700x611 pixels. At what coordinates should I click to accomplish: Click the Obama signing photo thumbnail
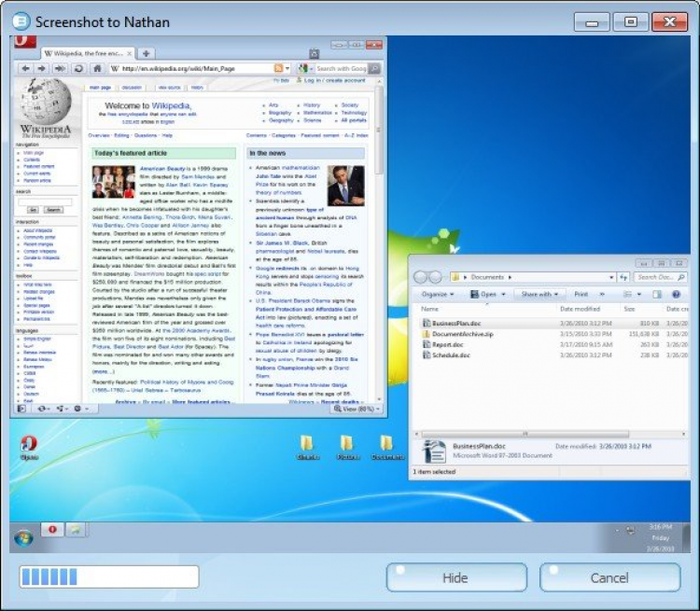345,186
